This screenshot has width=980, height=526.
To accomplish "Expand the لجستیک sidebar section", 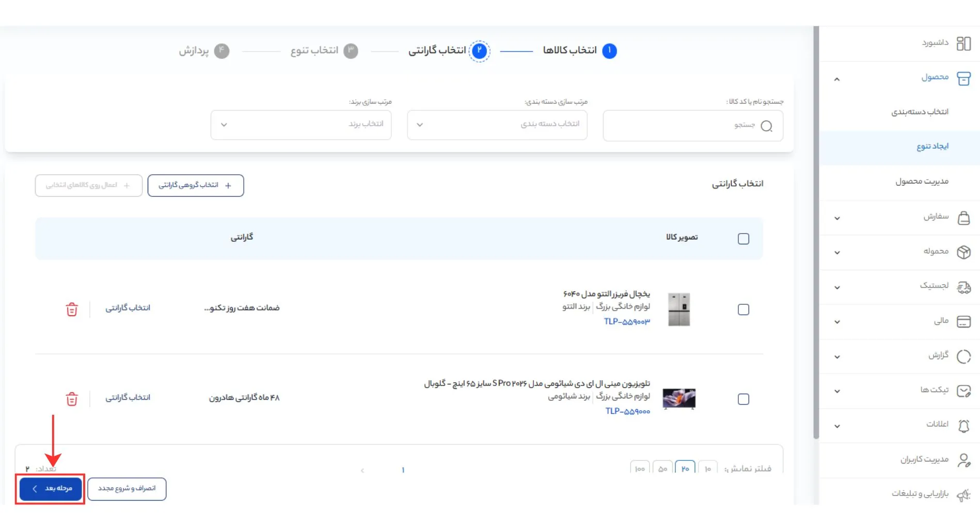I will pos(837,287).
